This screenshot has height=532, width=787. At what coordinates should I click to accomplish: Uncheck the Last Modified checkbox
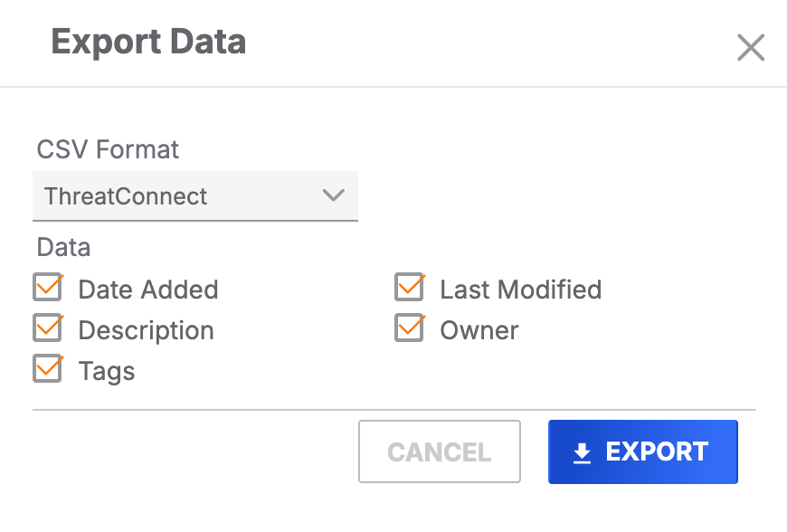pyautogui.click(x=409, y=287)
